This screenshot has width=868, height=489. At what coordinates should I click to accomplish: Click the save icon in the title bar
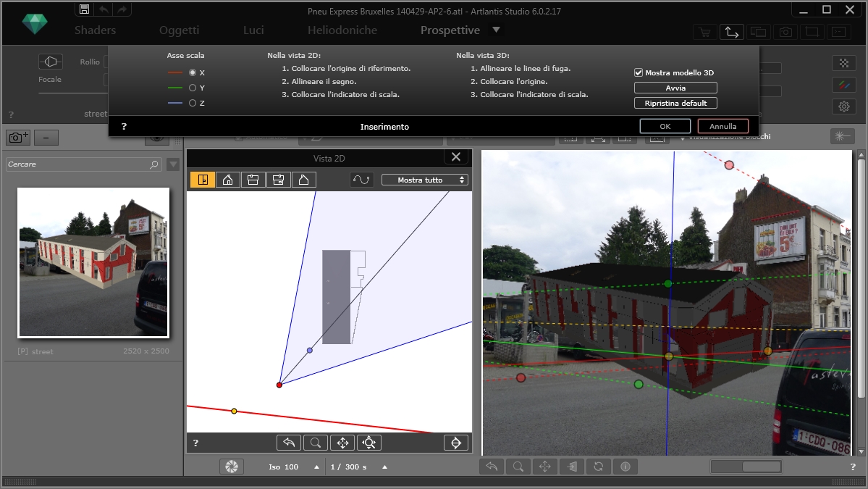[x=84, y=9]
